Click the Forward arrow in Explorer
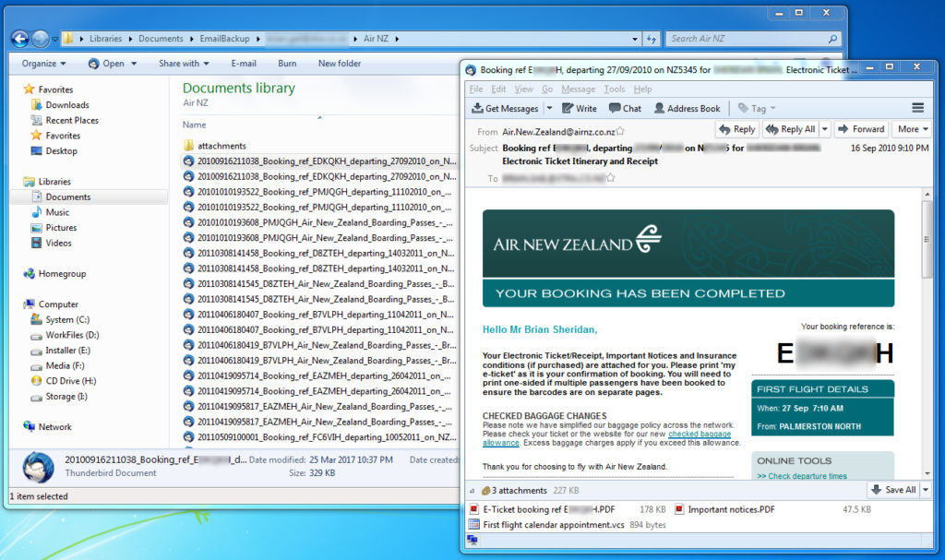Viewport: 945px width, 560px height. coord(40,39)
